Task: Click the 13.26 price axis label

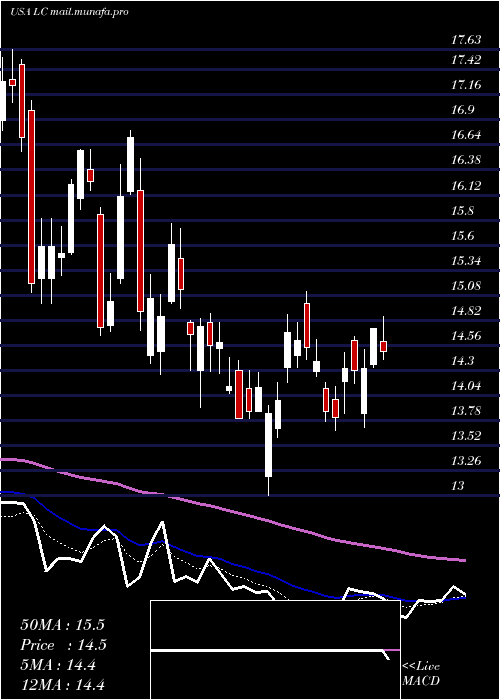Action: 466,460
